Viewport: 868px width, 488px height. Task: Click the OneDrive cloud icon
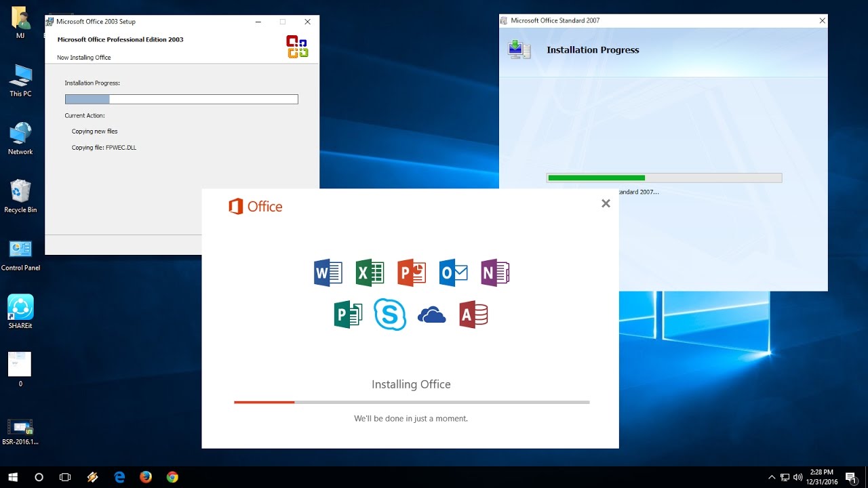pos(432,315)
